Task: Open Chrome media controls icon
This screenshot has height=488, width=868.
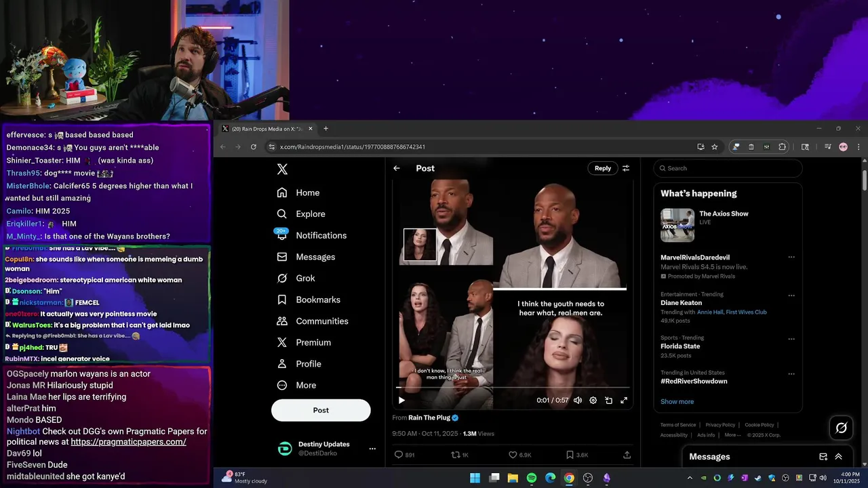Action: click(x=827, y=146)
